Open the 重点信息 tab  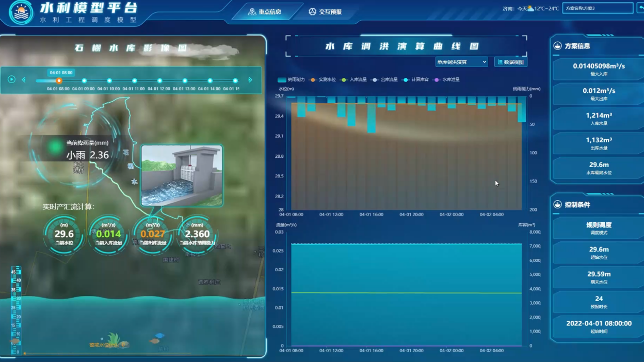click(x=265, y=12)
